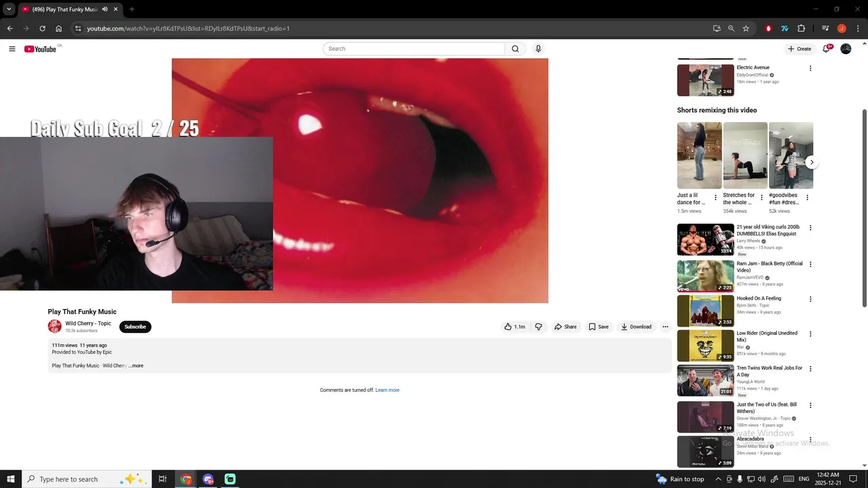The width and height of the screenshot is (868, 488).
Task: Open options for Electric Avenue video
Action: tap(810, 68)
